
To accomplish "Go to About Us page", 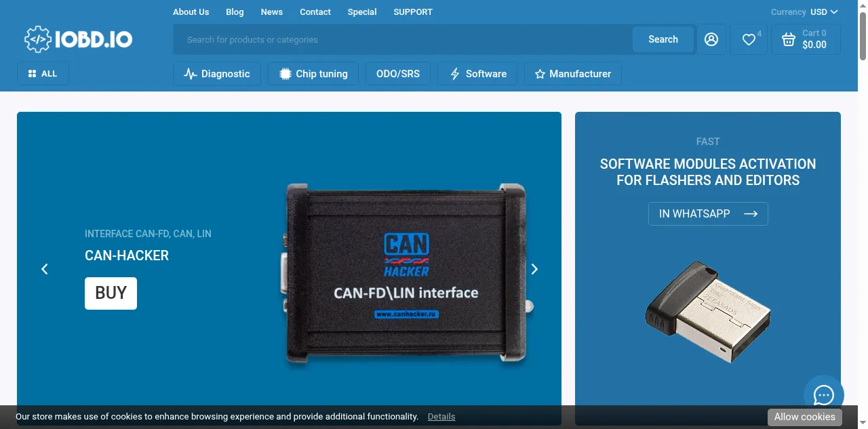I will tap(191, 12).
